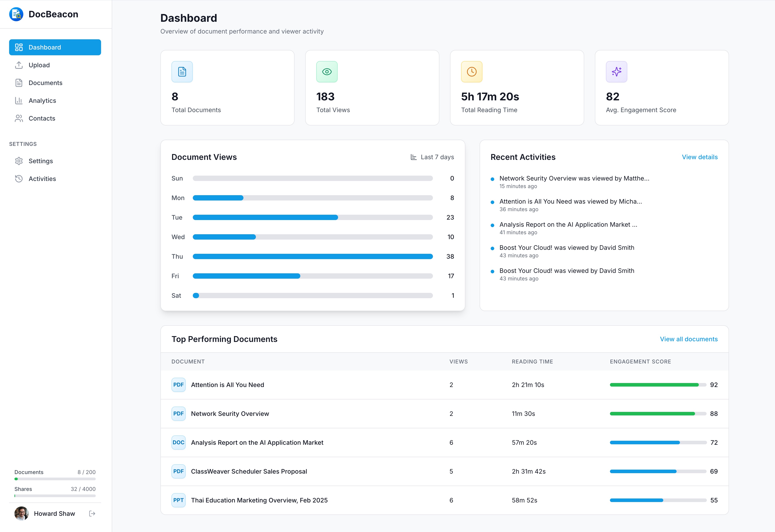Screen dimensions: 775x532
Task: Click the clock icon on Total Reading Time card
Action: [472, 71]
